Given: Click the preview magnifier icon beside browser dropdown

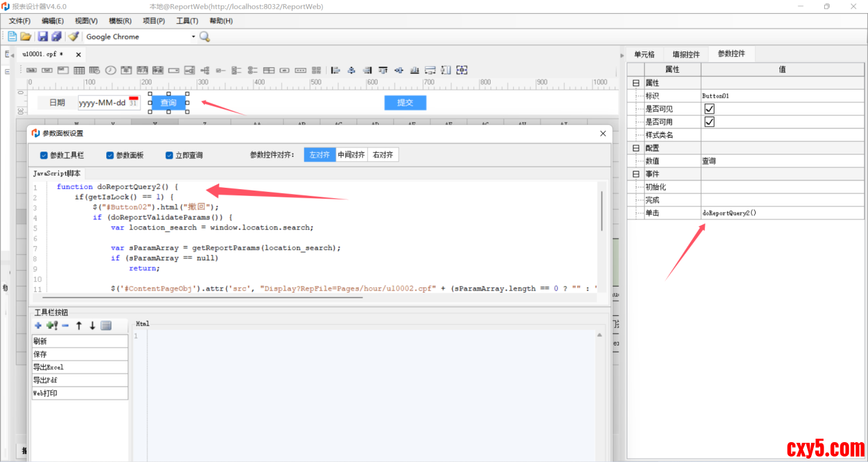Looking at the screenshot, I should [x=205, y=36].
